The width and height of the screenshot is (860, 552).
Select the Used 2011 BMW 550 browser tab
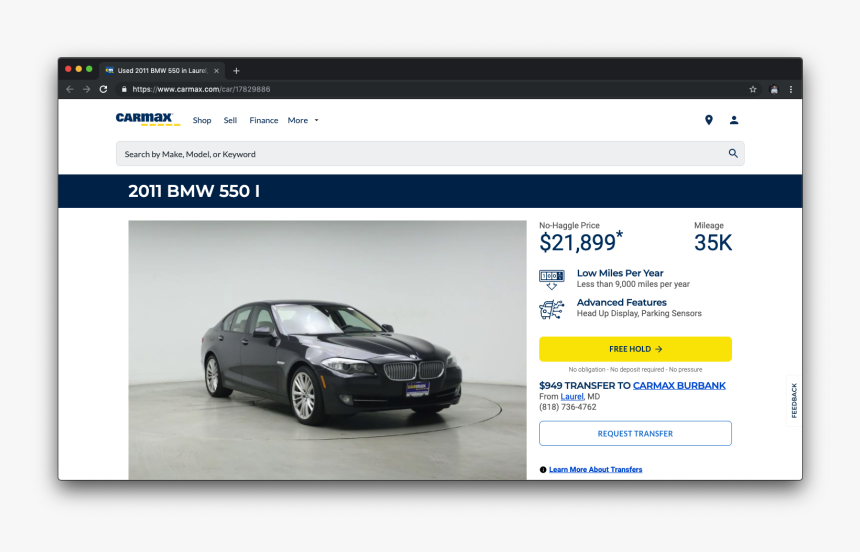[x=162, y=71]
